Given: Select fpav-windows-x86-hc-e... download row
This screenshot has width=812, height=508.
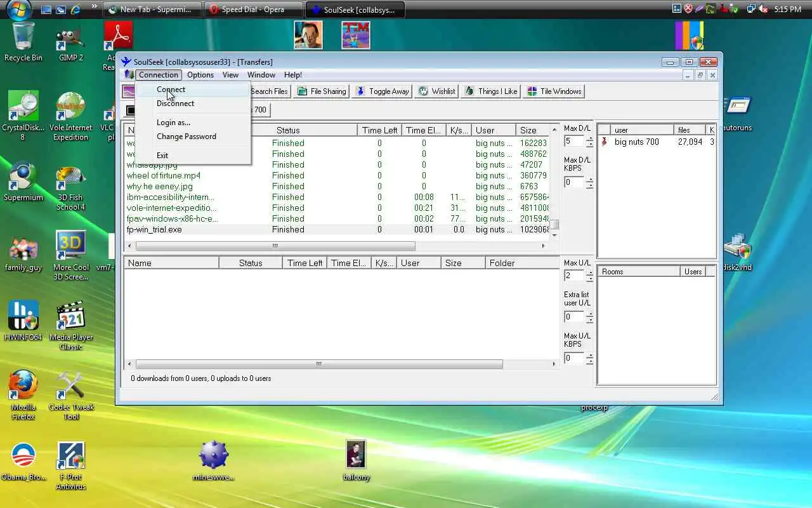Looking at the screenshot, I should coord(337,219).
